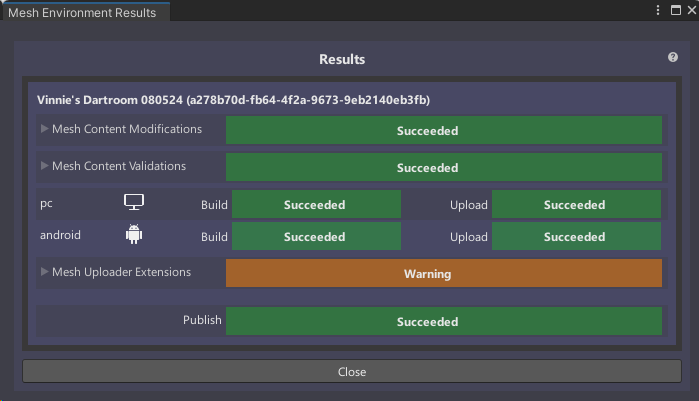Click the pc monitor platform icon
The width and height of the screenshot is (699, 401).
134,202
